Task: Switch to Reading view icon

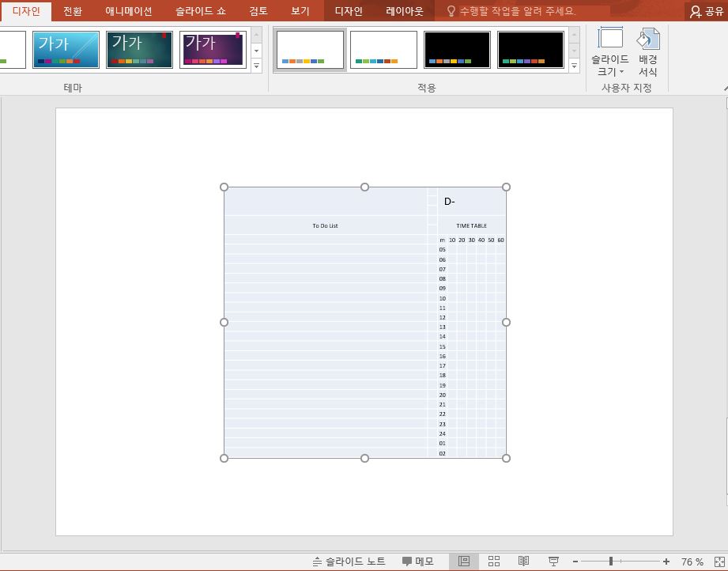Action: click(524, 562)
